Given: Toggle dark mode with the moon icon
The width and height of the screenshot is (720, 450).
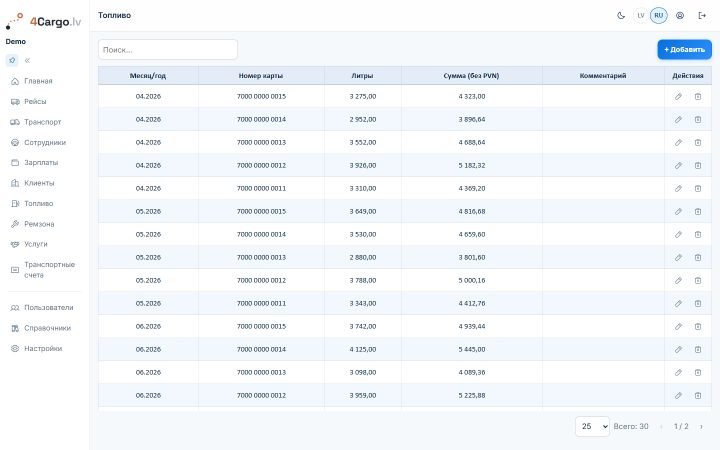Looking at the screenshot, I should point(621,16).
